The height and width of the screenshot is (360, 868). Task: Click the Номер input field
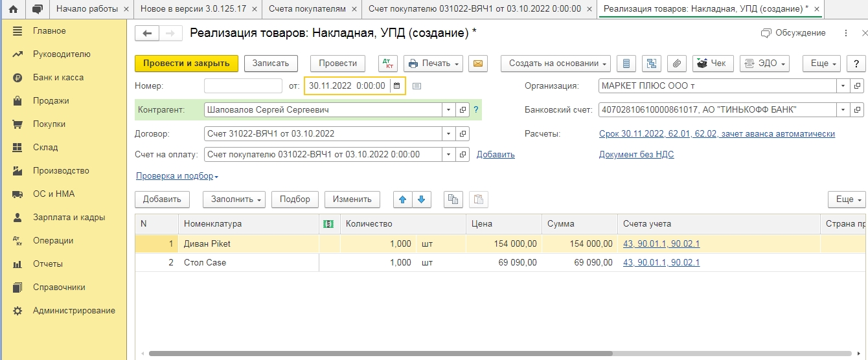point(243,85)
